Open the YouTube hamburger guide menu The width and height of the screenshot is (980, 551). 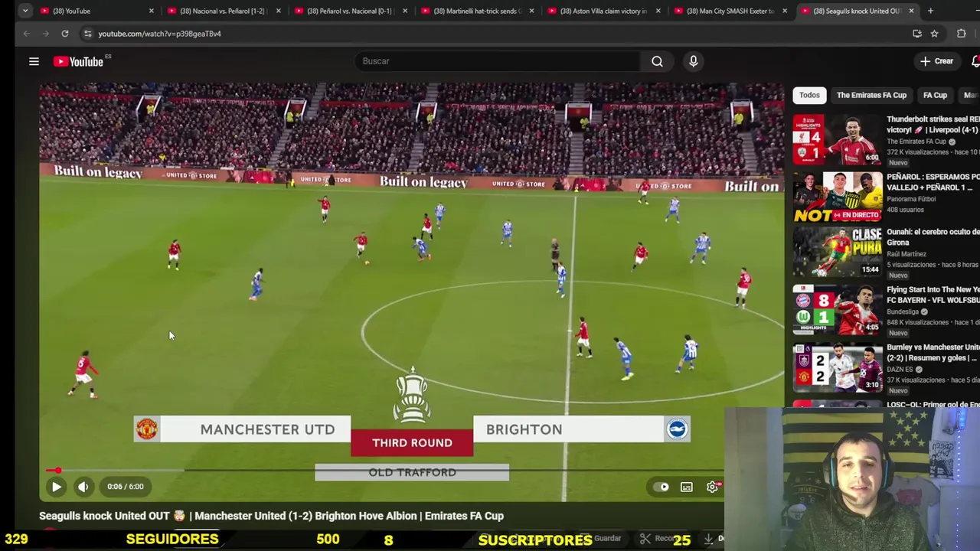(34, 61)
